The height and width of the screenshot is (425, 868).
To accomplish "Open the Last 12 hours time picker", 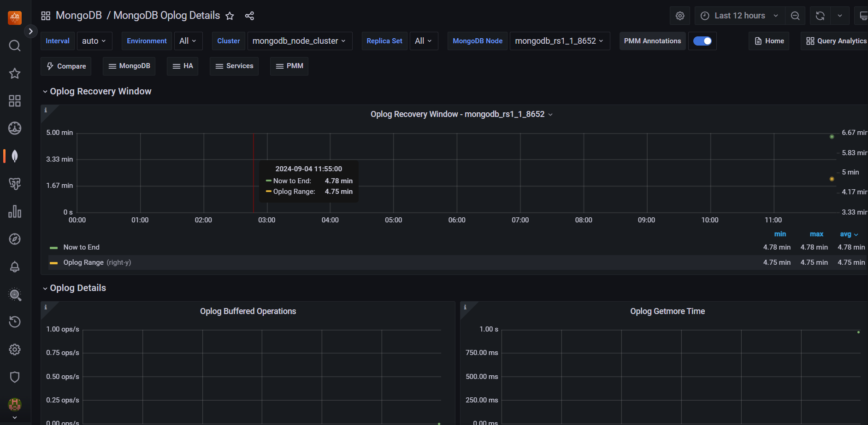I will pos(739,16).
